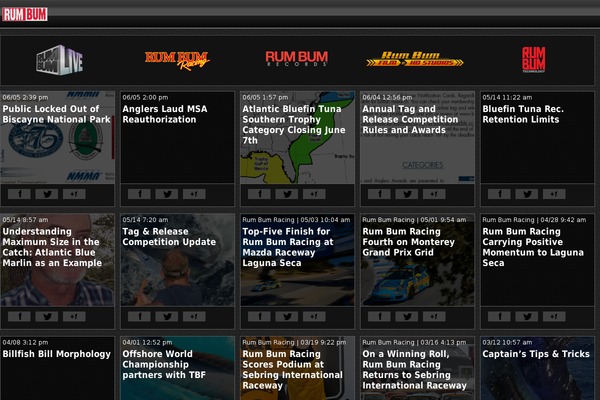The image size is (600, 400).
Task: Read Atlantic Bluefin Tuna Southern Trophy Category article
Action: pos(294,125)
